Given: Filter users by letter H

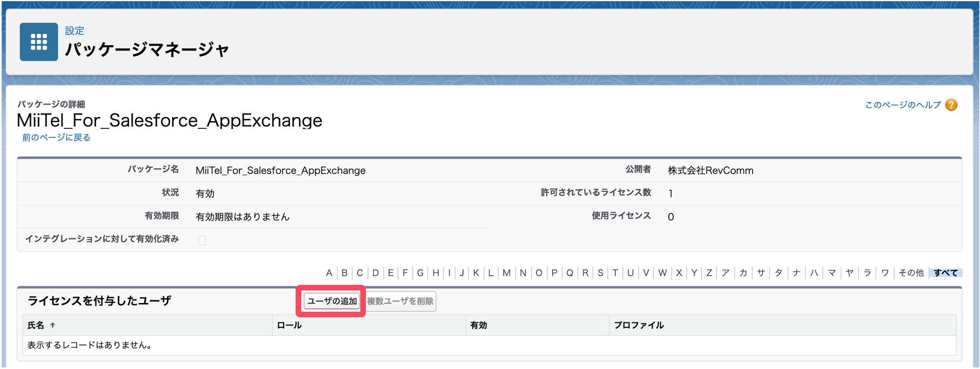Looking at the screenshot, I should pos(436,273).
